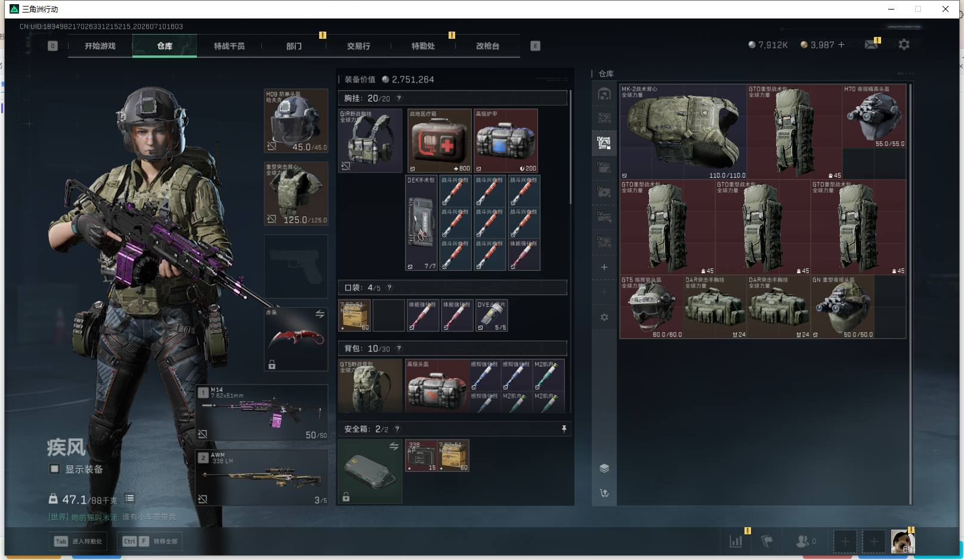
Task: Select the MK-2 tactical vest thumbnail
Action: pyautogui.click(x=683, y=132)
